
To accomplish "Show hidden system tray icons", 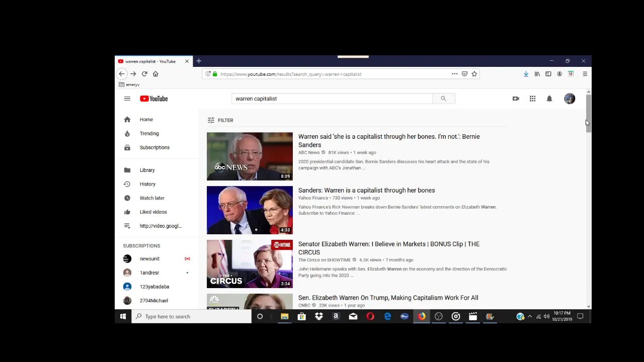I will tap(529, 317).
